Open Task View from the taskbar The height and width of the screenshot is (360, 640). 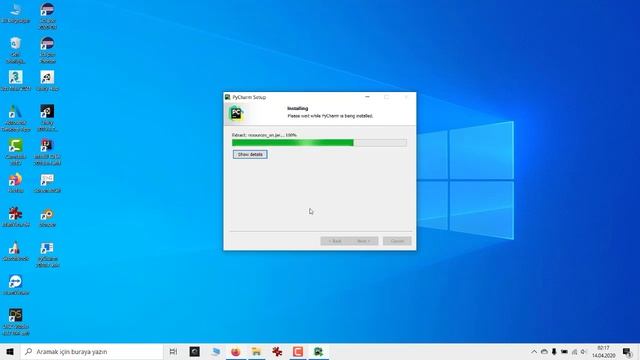point(173,351)
